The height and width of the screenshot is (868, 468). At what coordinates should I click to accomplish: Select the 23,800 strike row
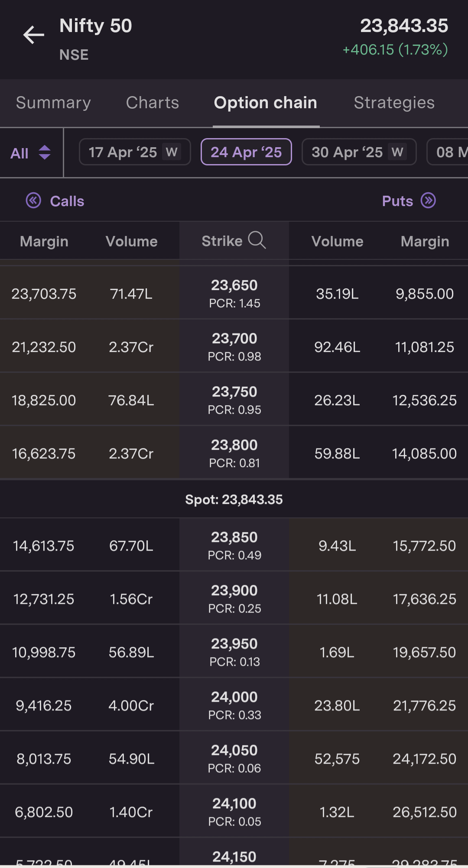pyautogui.click(x=234, y=453)
